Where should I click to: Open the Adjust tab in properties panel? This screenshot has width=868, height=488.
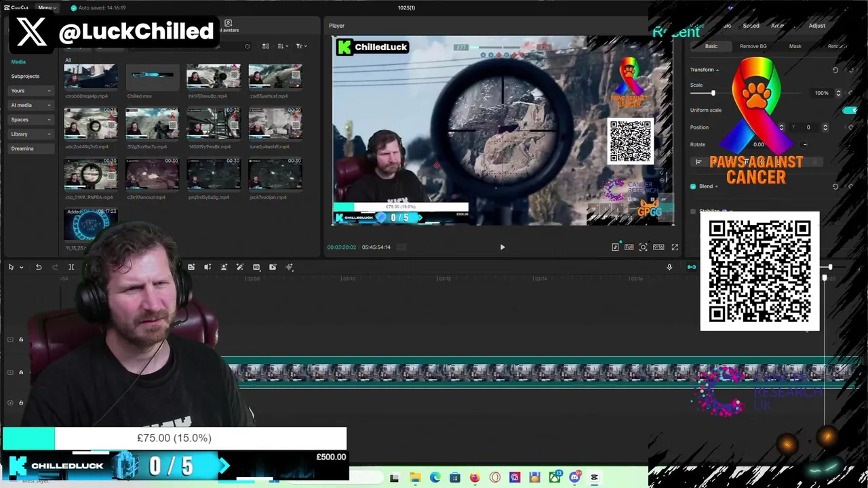click(x=816, y=26)
